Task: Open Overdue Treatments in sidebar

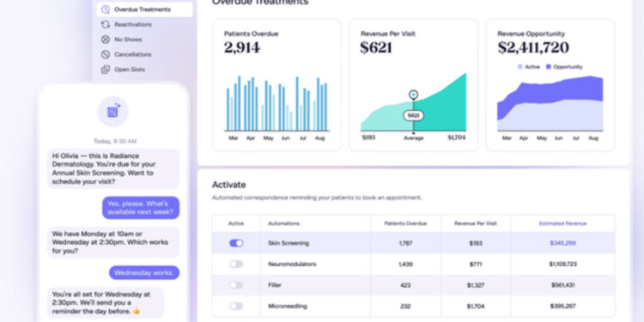Action: (x=144, y=9)
